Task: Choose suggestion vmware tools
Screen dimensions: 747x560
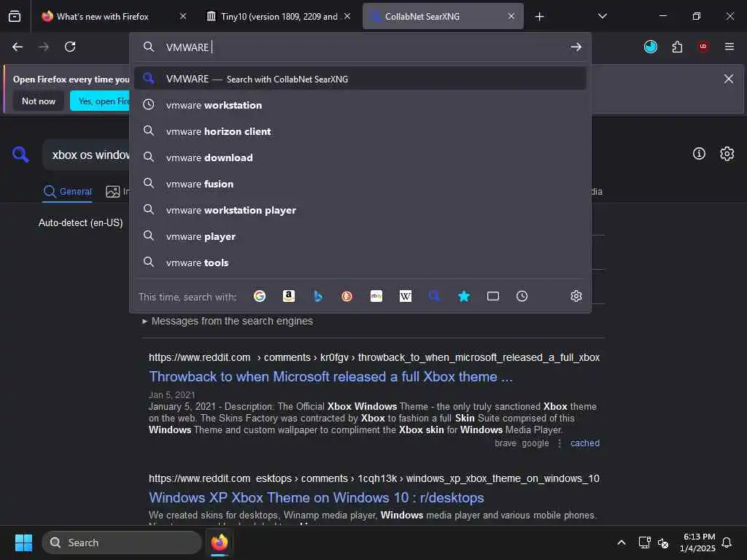Action: pos(360,262)
